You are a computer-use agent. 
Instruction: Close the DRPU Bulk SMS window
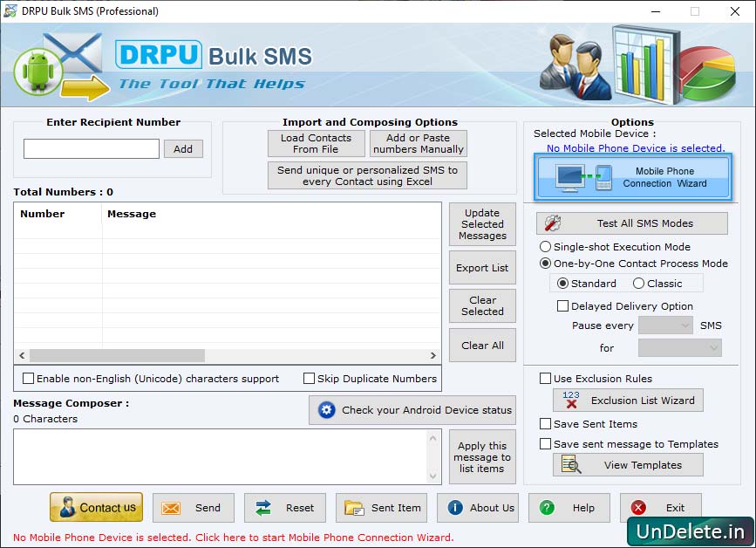[735, 11]
